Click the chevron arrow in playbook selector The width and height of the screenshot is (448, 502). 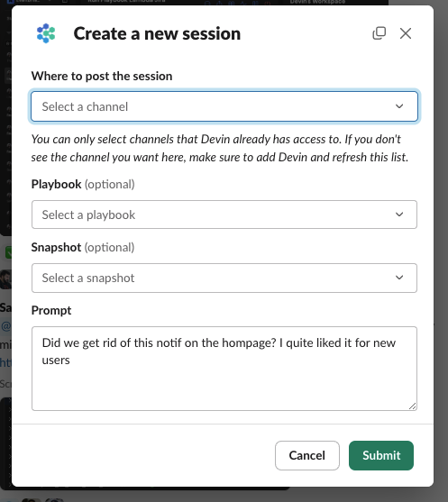click(x=399, y=214)
